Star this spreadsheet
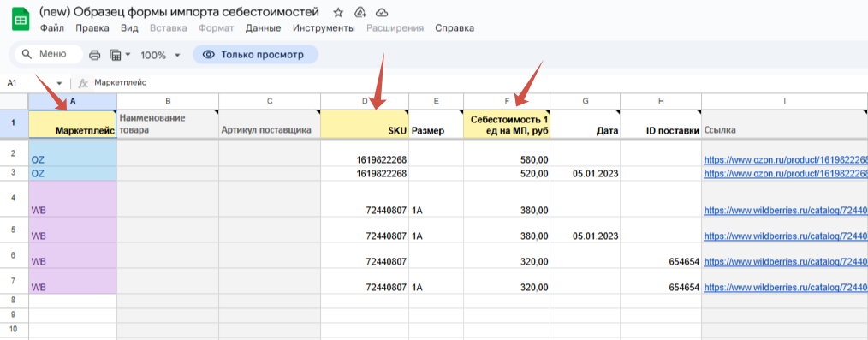This screenshot has height=340, width=868. pyautogui.click(x=338, y=12)
